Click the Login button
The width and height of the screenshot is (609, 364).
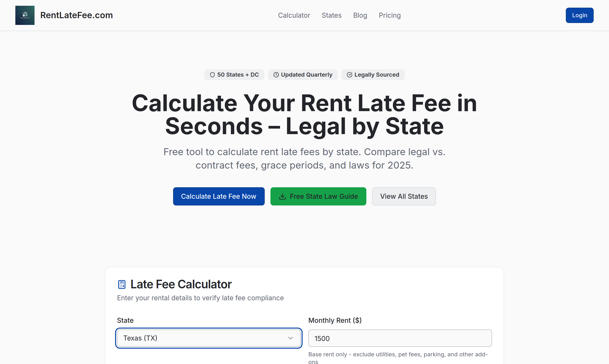pos(579,15)
